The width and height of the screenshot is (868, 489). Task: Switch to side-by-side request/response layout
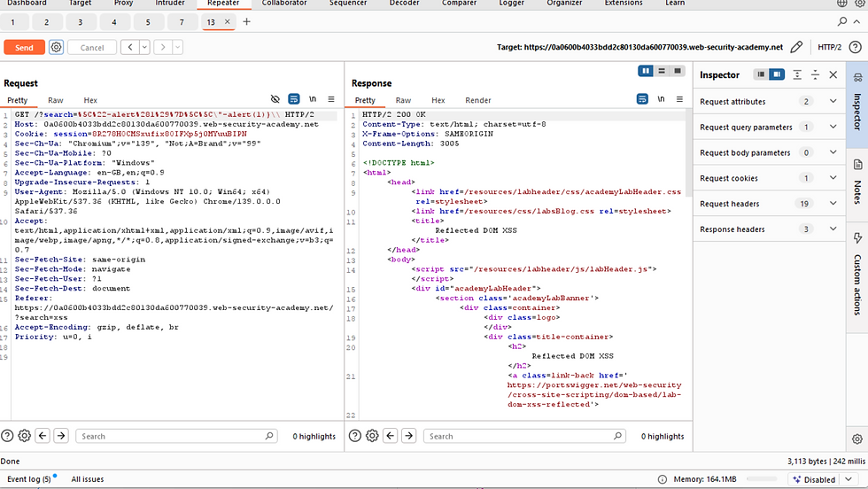point(647,71)
